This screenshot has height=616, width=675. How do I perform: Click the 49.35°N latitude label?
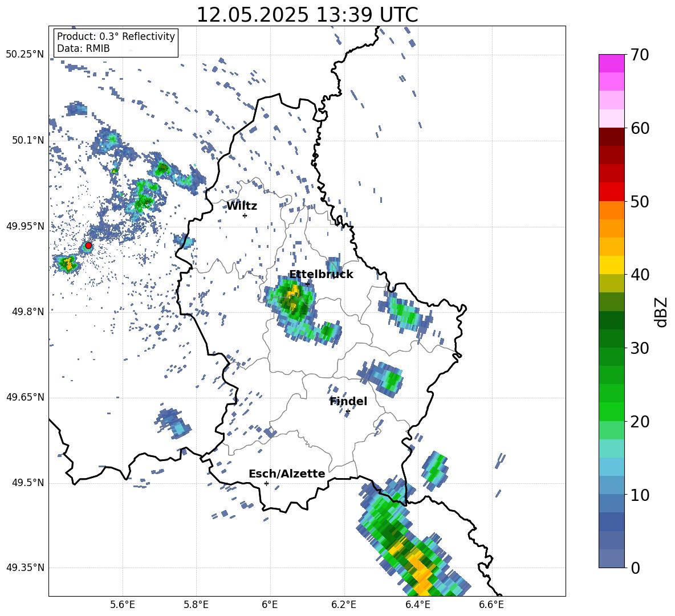[25, 568]
